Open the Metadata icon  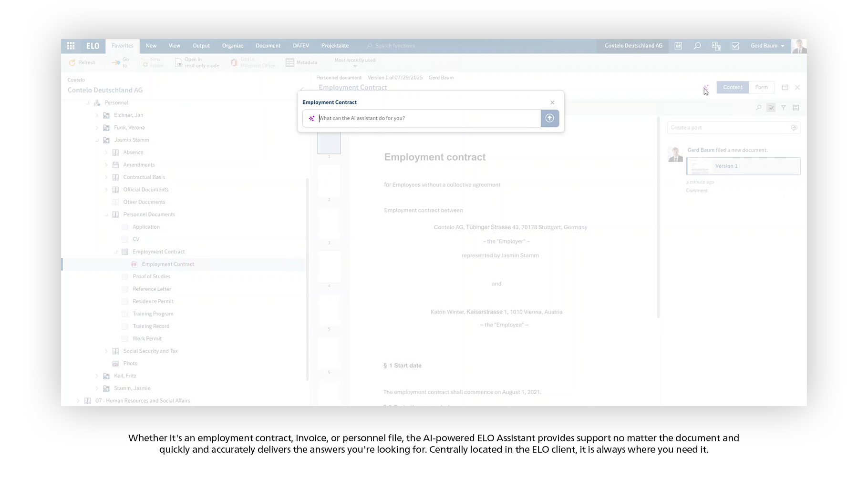289,62
